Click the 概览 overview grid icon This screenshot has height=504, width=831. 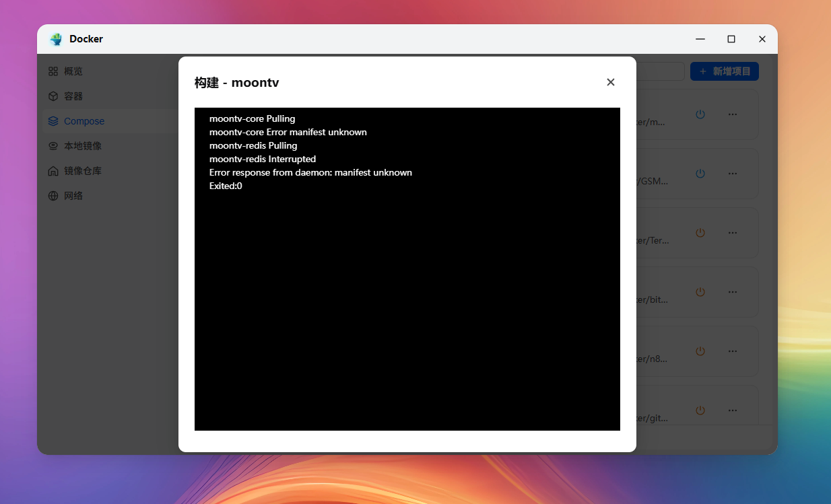pos(53,71)
